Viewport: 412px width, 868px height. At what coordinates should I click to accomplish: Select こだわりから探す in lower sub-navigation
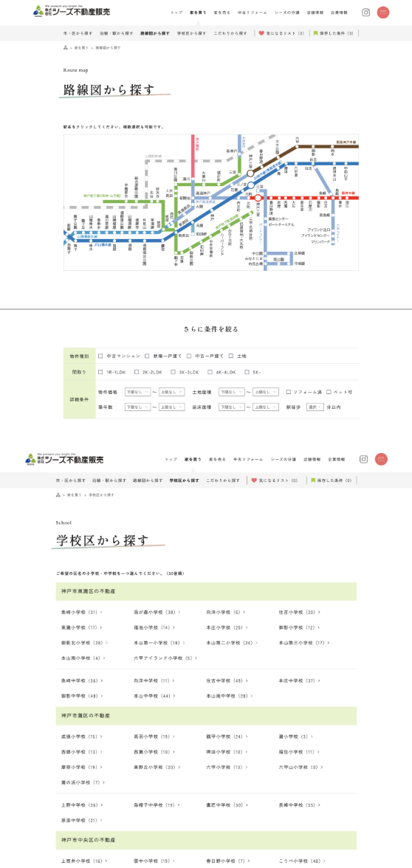point(223,480)
